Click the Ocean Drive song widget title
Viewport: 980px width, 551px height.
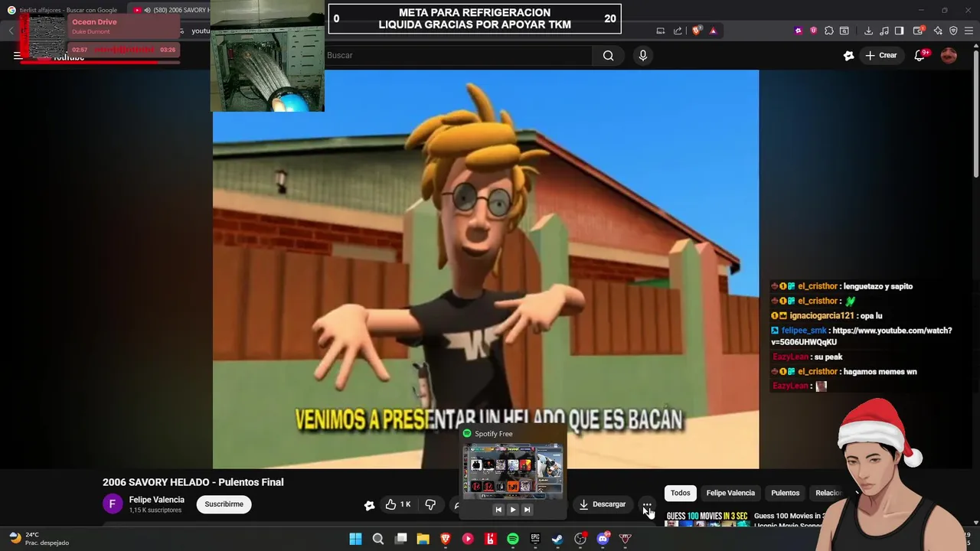(x=94, y=22)
